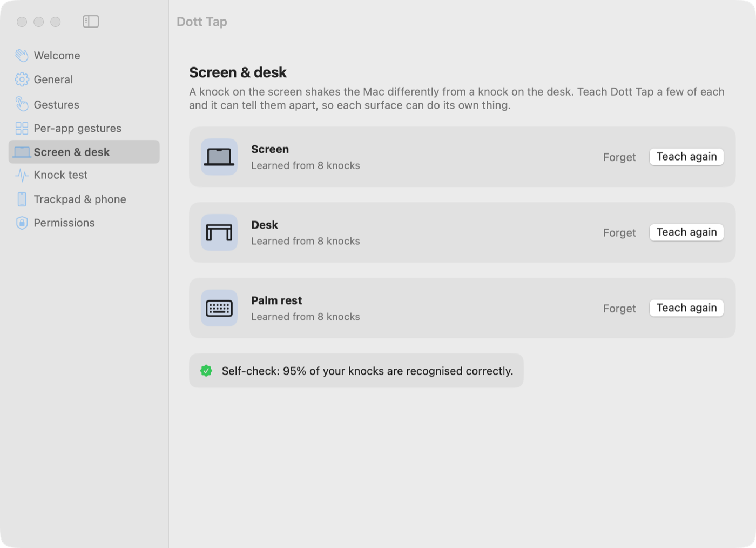Click the Dott Tap window title
756x548 pixels.
[x=202, y=22]
